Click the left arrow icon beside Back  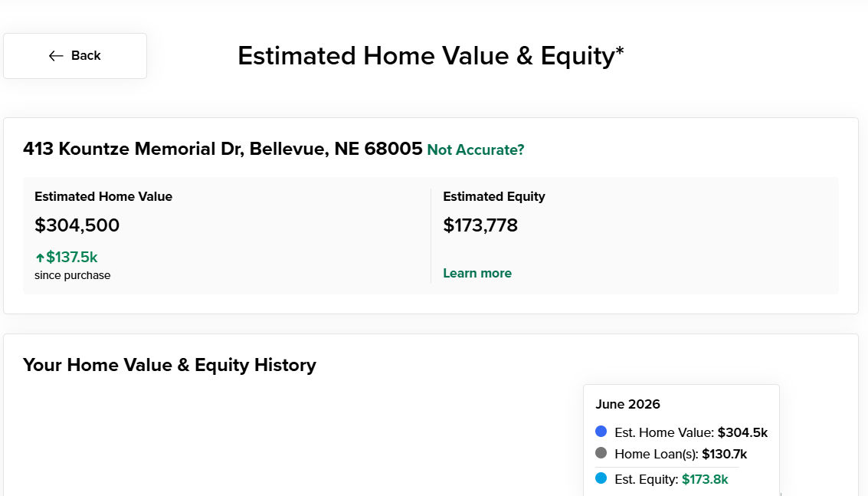pyautogui.click(x=56, y=56)
